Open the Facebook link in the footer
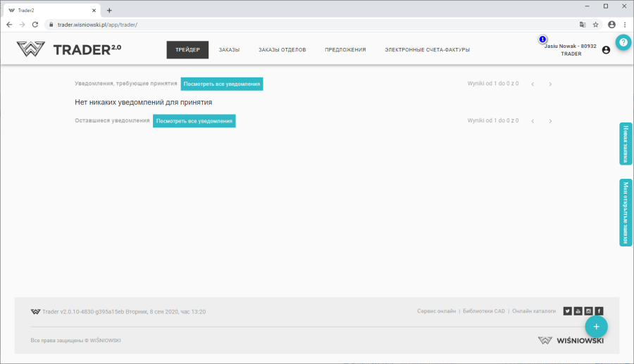634x364 pixels. click(599, 311)
